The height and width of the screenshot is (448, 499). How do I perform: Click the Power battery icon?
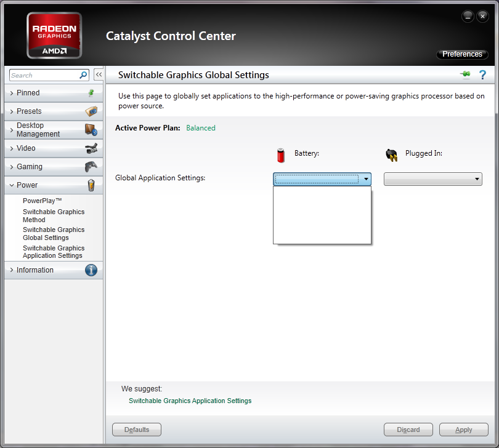(91, 185)
